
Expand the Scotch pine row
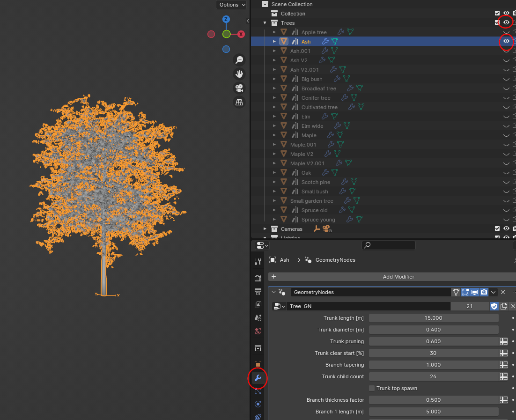[x=274, y=182]
